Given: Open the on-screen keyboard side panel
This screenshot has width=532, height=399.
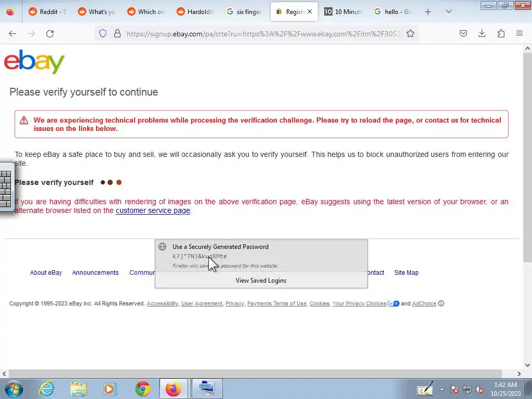Looking at the screenshot, I should coord(6,188).
